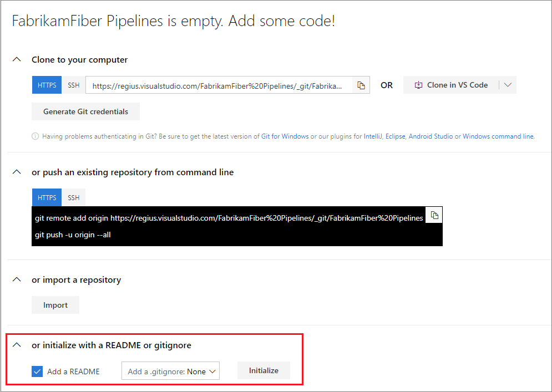The height and width of the screenshot is (392, 552).
Task: Copy the HTTPS clone URL
Action: tap(361, 85)
